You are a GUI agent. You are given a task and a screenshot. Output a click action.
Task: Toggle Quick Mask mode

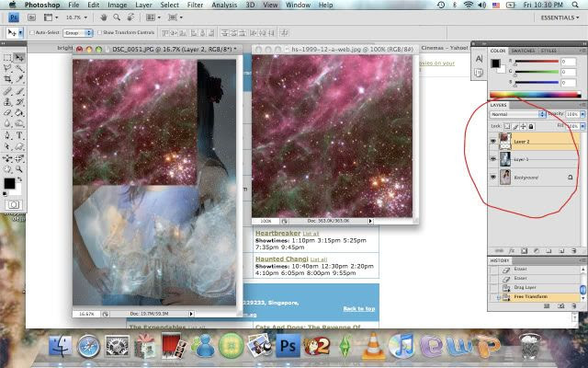click(14, 204)
